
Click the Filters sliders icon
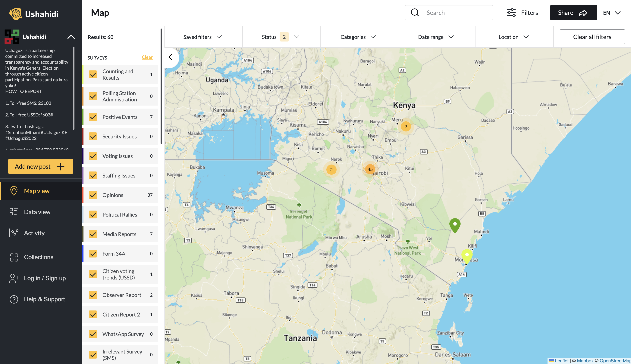pos(511,13)
